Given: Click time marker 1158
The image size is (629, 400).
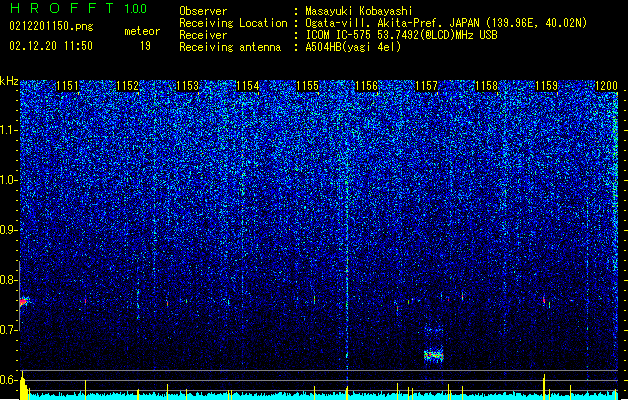Looking at the screenshot, I should (486, 86).
